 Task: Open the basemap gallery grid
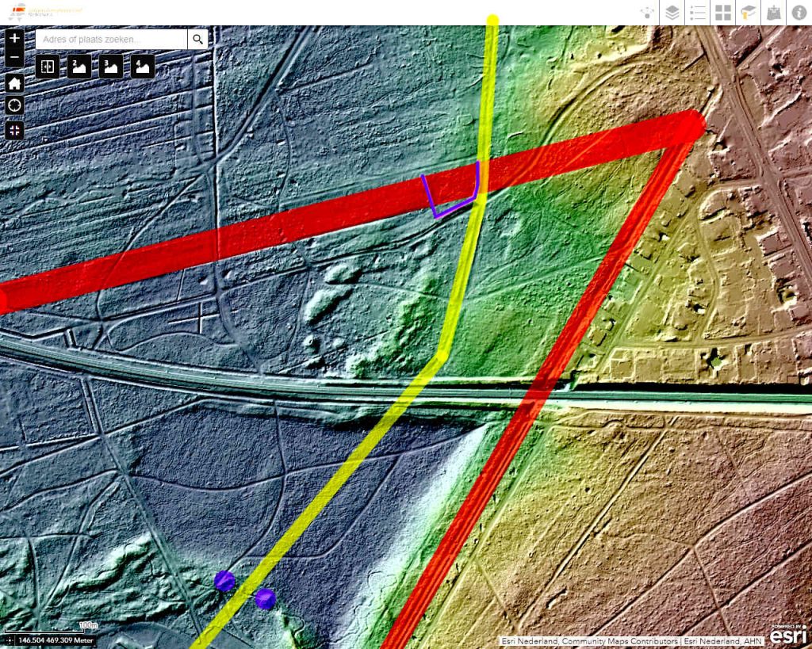[x=723, y=13]
